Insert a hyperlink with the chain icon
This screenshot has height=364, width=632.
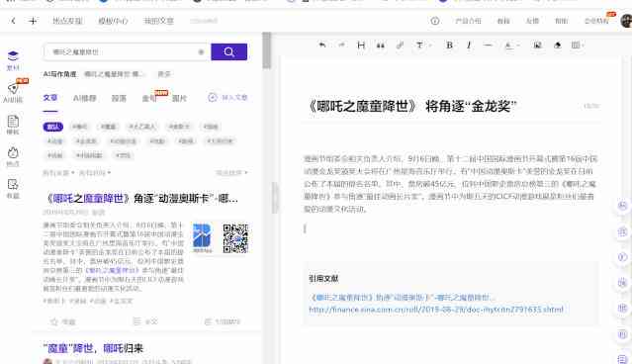[400, 45]
